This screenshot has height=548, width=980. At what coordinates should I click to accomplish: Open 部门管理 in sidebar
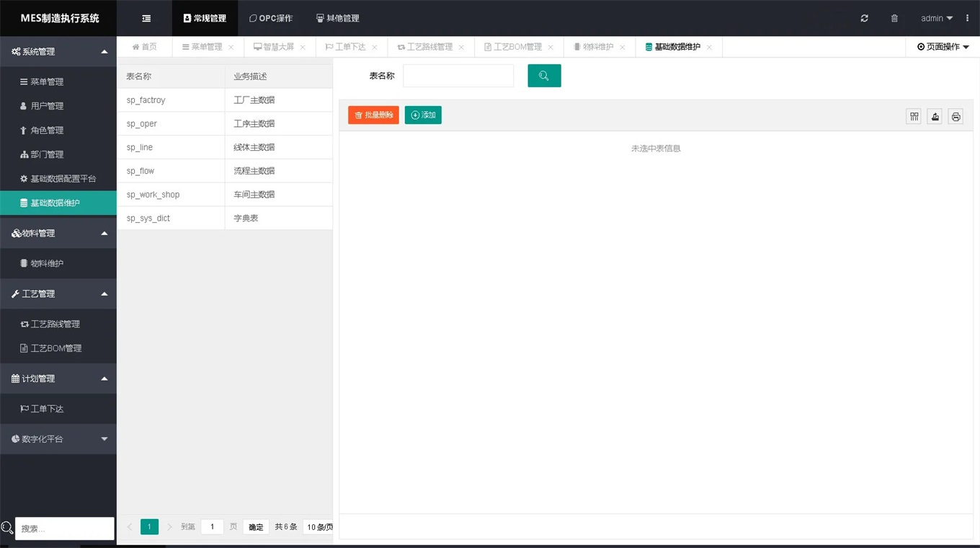58,154
